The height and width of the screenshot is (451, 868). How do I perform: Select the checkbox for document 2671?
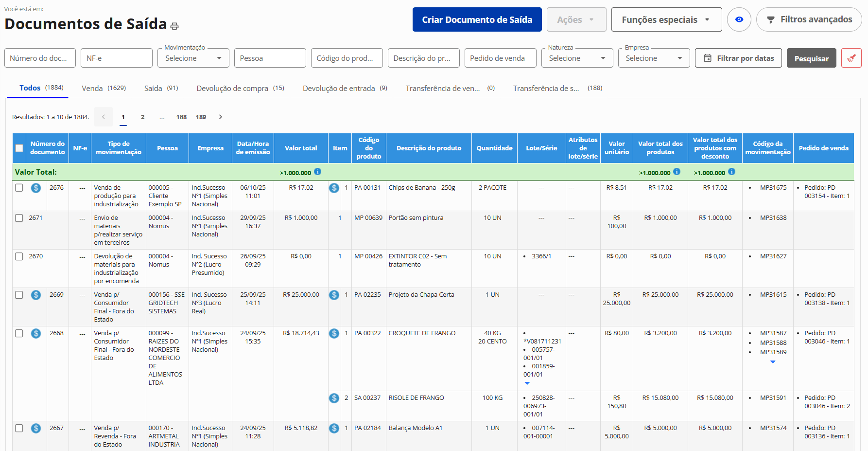tap(19, 218)
